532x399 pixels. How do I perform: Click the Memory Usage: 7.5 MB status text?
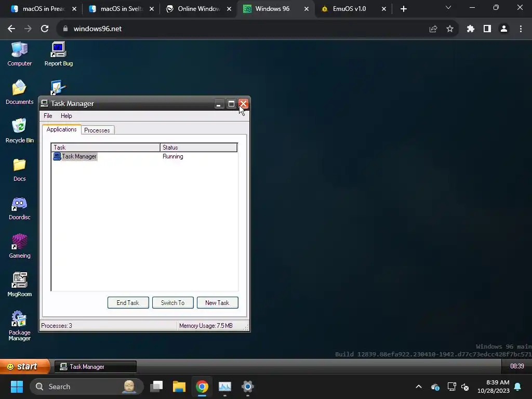[206, 326]
